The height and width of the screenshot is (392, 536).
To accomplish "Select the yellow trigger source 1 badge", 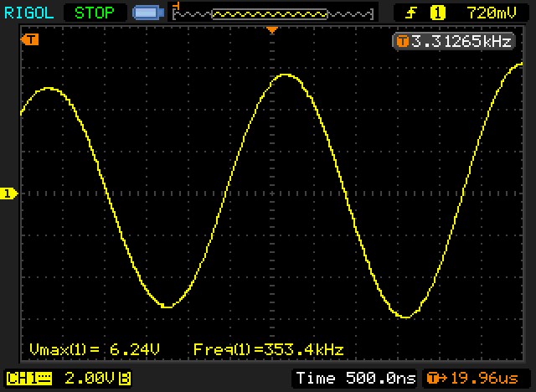I will [x=437, y=13].
